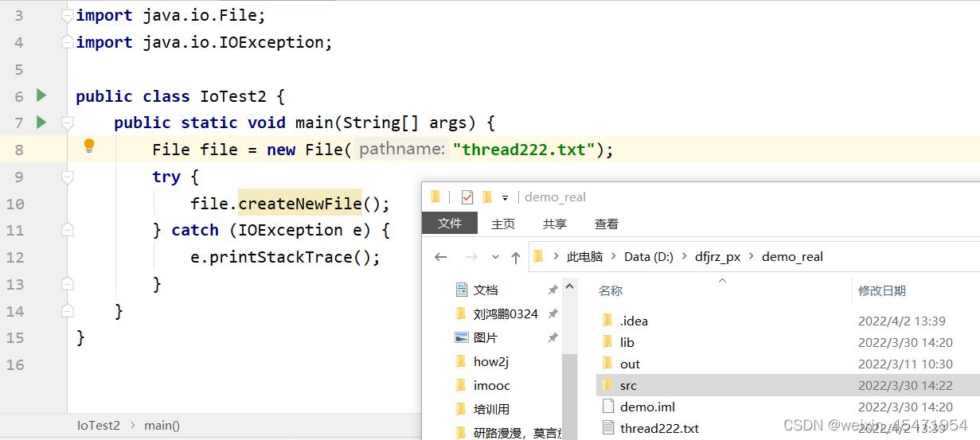Viewport: 980px width, 440px height.
Task: Click line number 16 in the gutter
Action: pyautogui.click(x=14, y=364)
